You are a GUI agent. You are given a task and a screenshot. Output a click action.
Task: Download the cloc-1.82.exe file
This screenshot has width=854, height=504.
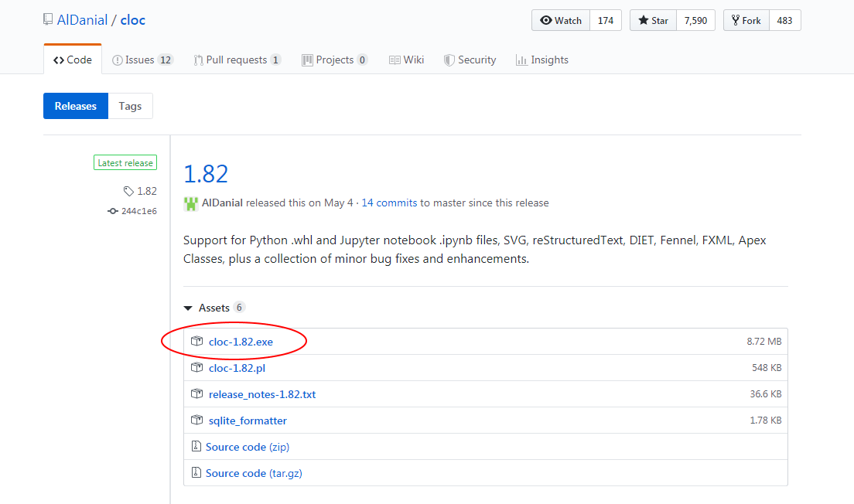point(241,342)
